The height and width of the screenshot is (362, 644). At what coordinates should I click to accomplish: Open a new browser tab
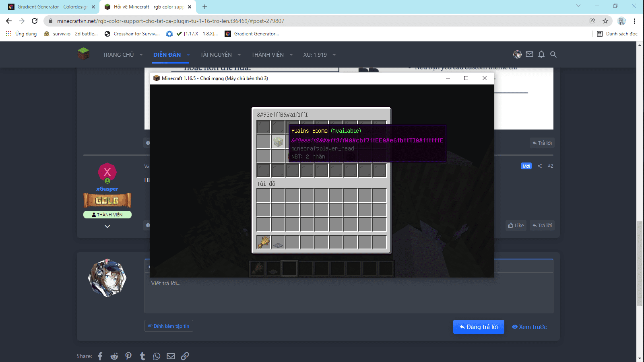coord(205,7)
